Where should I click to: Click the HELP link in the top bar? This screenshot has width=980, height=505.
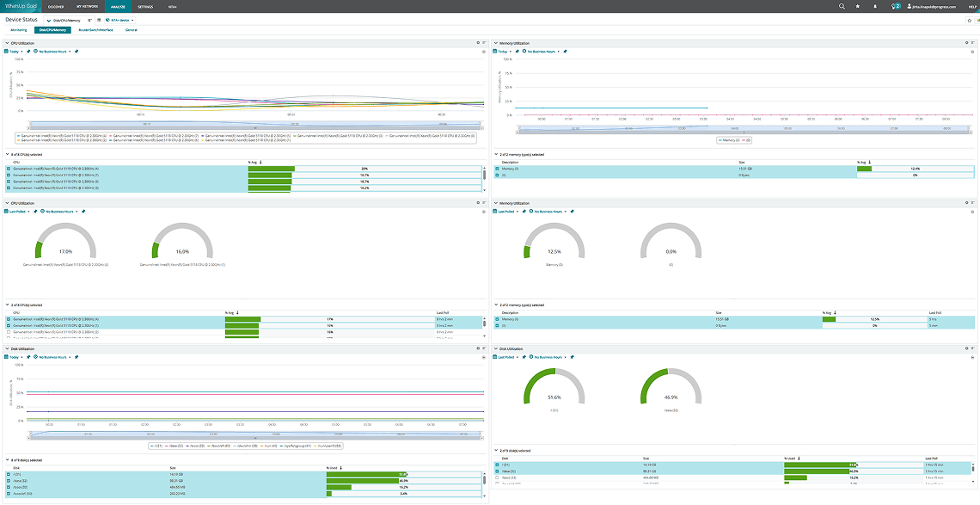coord(972,6)
